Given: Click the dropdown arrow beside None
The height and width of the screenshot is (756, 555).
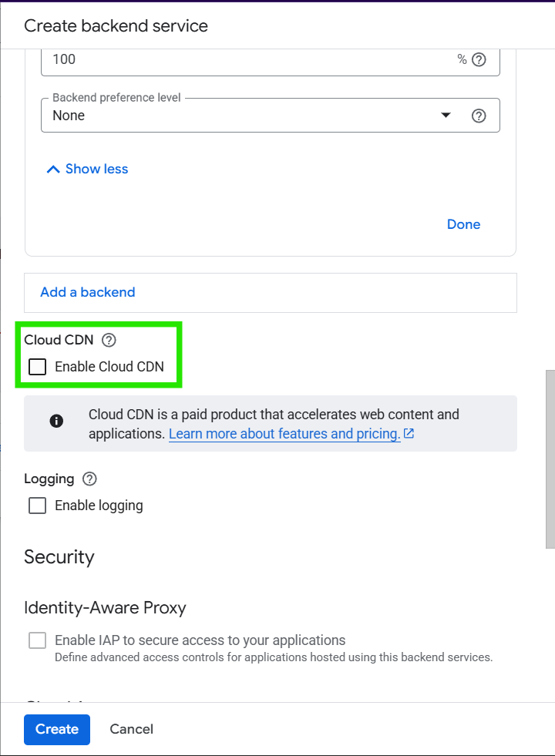Looking at the screenshot, I should pos(445,116).
